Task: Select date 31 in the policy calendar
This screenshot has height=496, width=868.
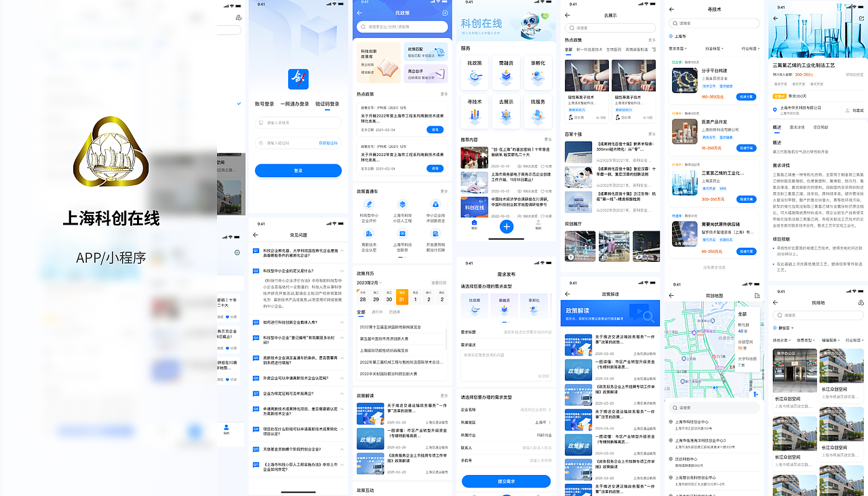Action: tap(402, 297)
